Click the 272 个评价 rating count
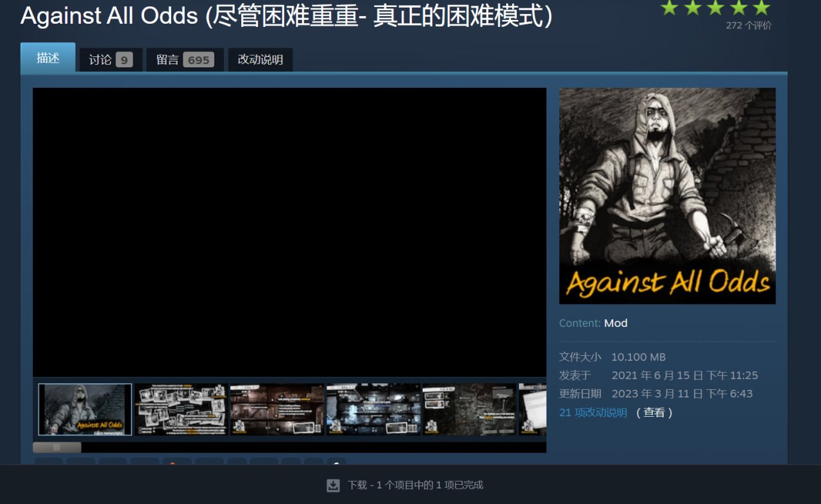821x504 pixels. point(749,26)
